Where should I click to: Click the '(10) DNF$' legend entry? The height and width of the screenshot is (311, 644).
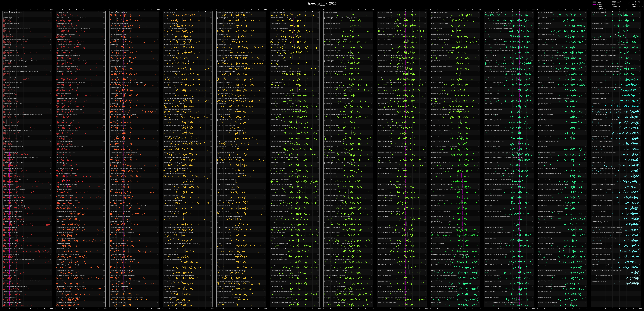pos(632,4)
